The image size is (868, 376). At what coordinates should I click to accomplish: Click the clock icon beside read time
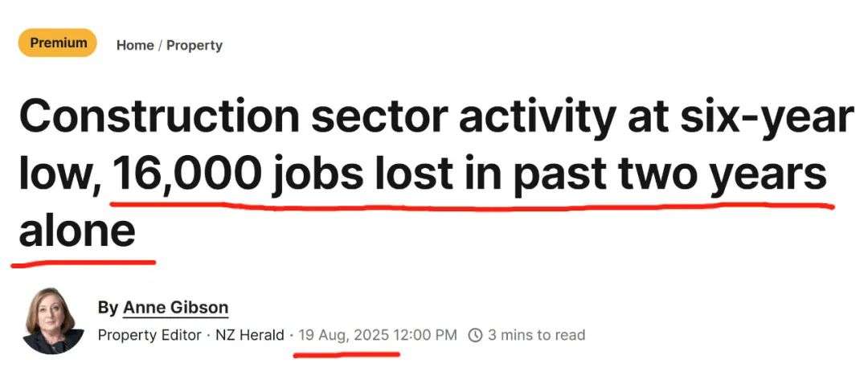pyautogui.click(x=475, y=334)
